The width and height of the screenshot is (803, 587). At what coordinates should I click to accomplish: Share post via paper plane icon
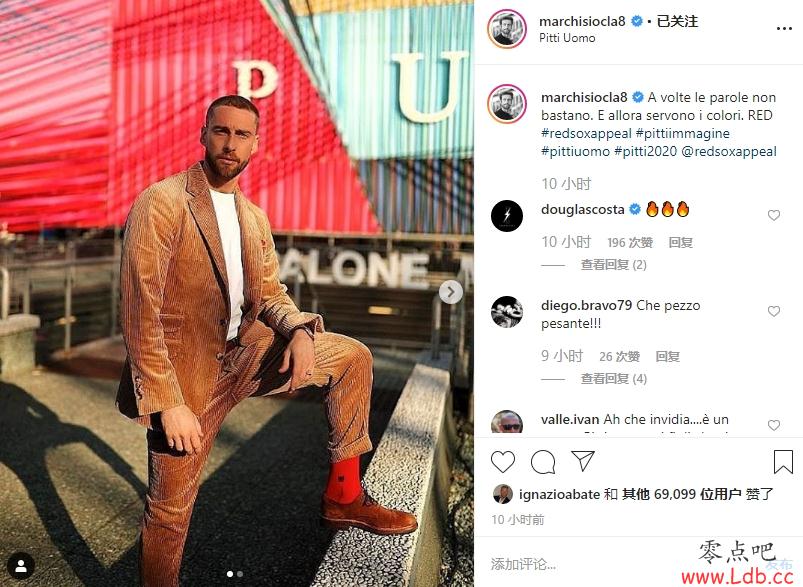pyautogui.click(x=583, y=461)
